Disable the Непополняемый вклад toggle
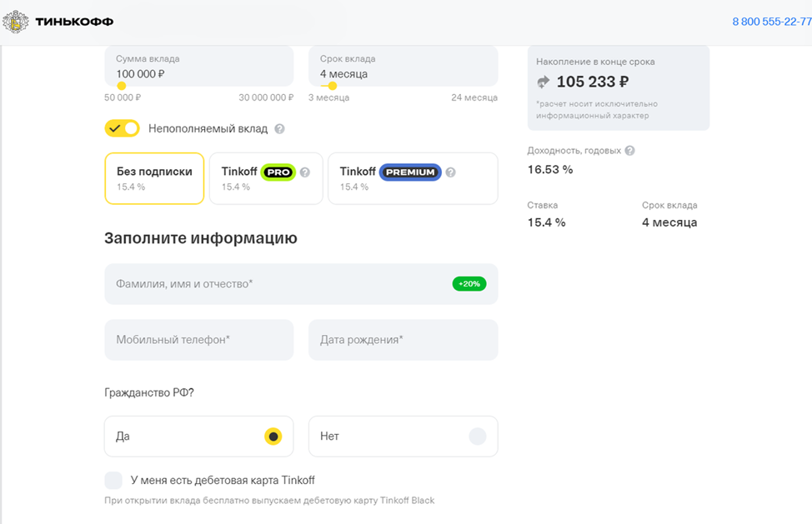 point(121,128)
